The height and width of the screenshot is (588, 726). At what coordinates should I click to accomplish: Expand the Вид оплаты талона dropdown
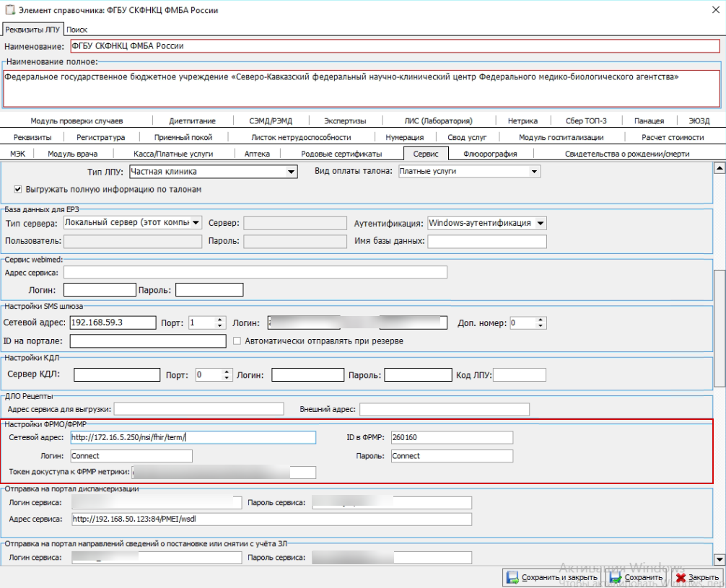(x=534, y=172)
